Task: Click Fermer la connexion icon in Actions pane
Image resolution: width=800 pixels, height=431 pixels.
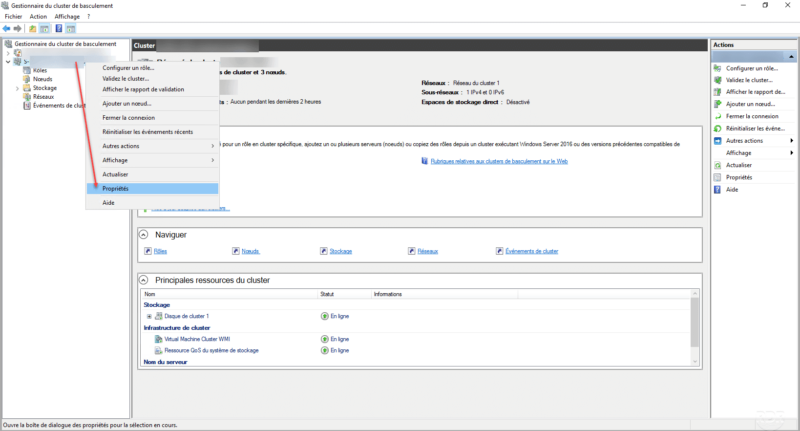Action: tap(717, 116)
